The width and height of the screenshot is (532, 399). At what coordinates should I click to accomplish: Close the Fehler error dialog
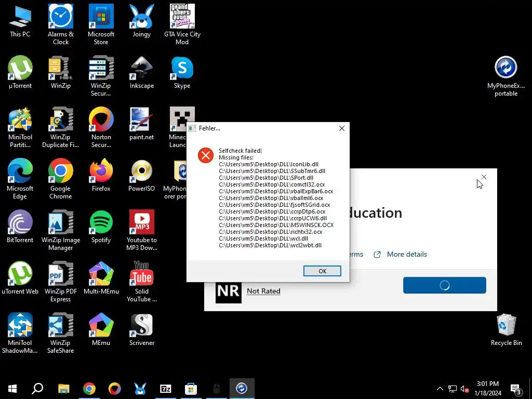point(342,128)
